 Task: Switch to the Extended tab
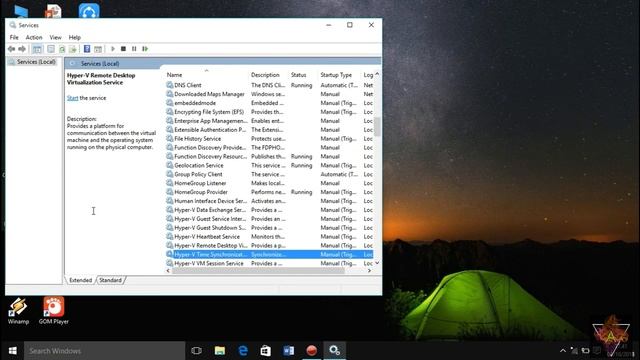click(80, 280)
